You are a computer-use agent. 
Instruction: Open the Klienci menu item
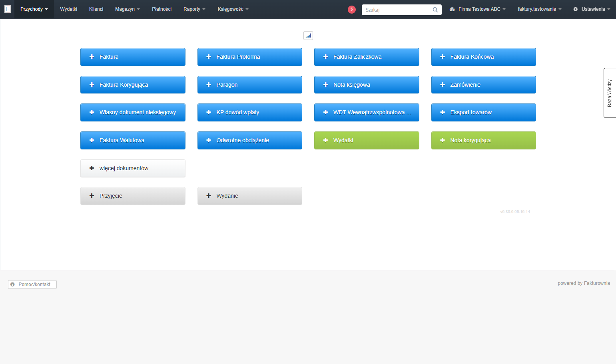point(96,9)
